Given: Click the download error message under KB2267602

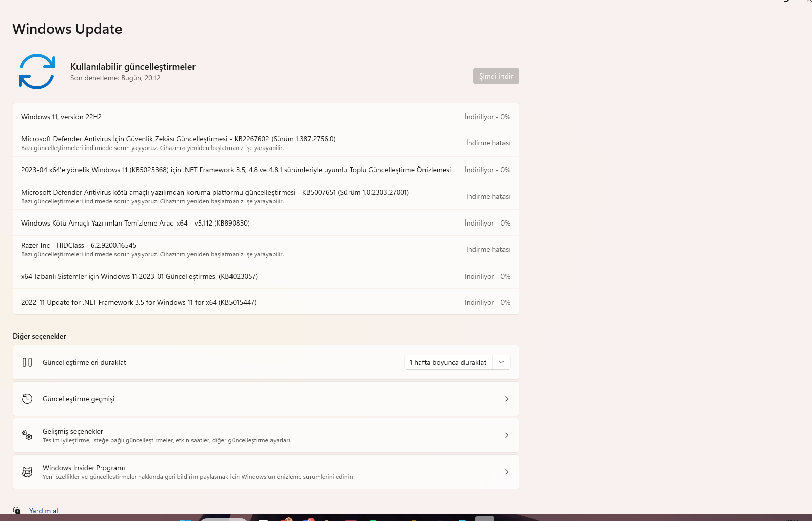Looking at the screenshot, I should pos(152,148).
